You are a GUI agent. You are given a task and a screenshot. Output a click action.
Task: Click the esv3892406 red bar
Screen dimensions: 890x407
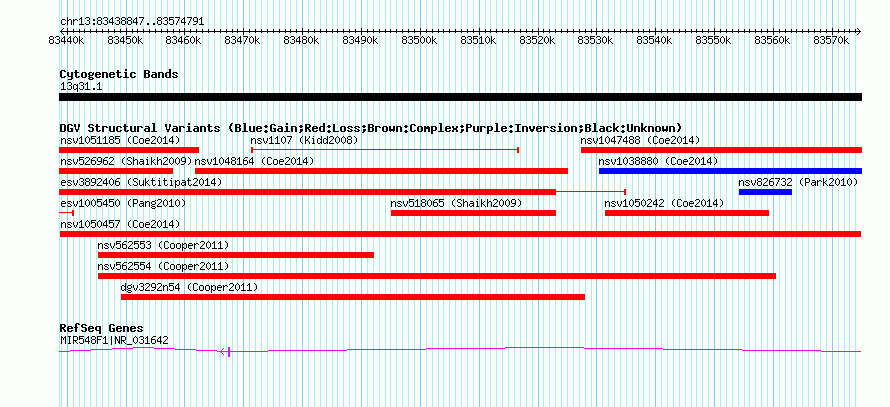(307, 192)
